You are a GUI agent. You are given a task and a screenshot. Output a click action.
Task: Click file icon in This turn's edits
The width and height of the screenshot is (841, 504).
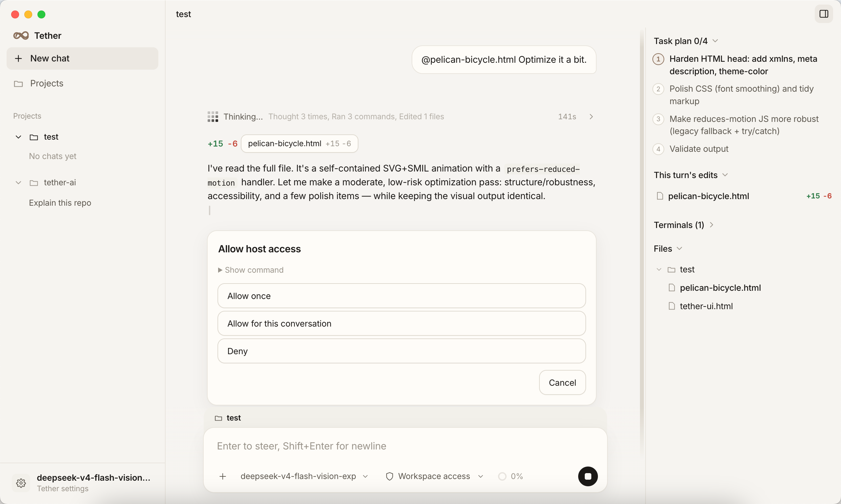pyautogui.click(x=660, y=196)
